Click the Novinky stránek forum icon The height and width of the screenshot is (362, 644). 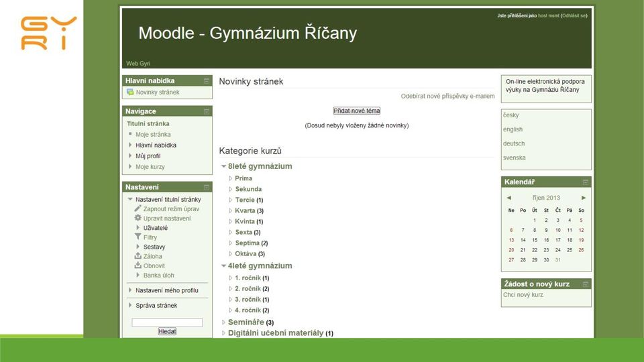(x=130, y=92)
